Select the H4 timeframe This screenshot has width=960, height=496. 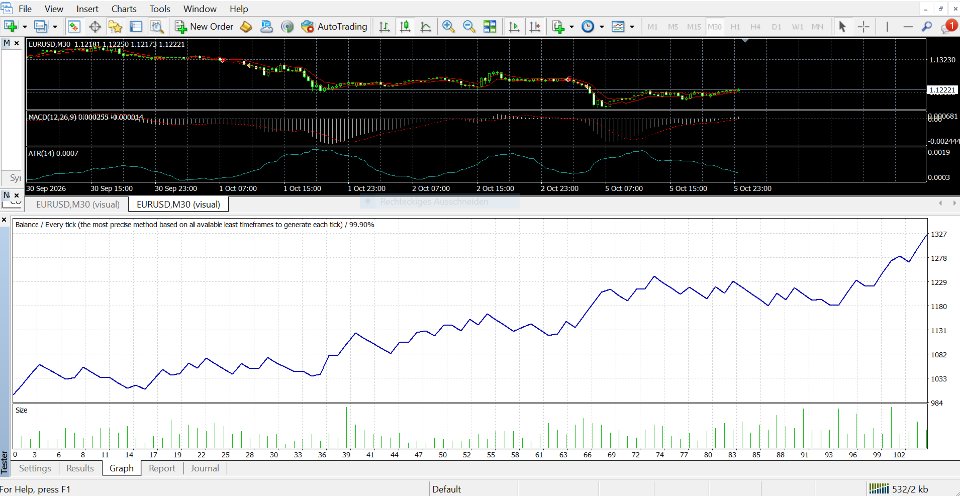[756, 27]
